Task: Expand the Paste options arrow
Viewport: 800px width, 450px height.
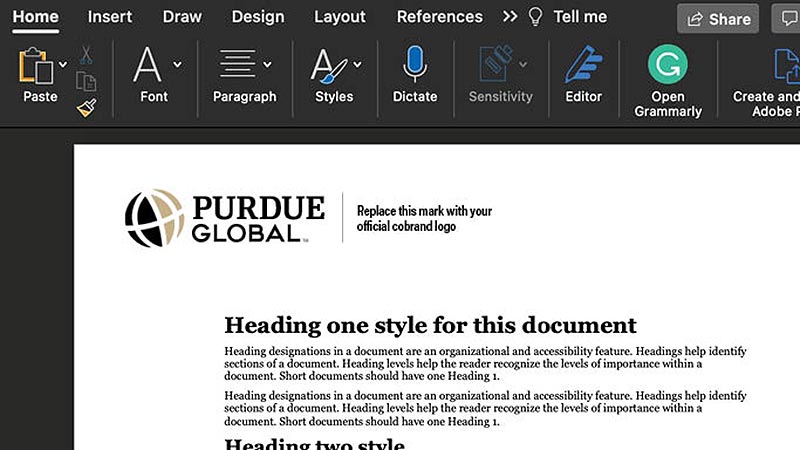Action: [63, 64]
